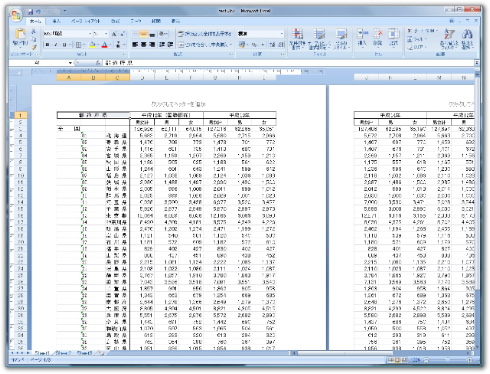Click the phonetic guide (furigana) icon
This screenshot has width=490, height=374.
point(118,45)
